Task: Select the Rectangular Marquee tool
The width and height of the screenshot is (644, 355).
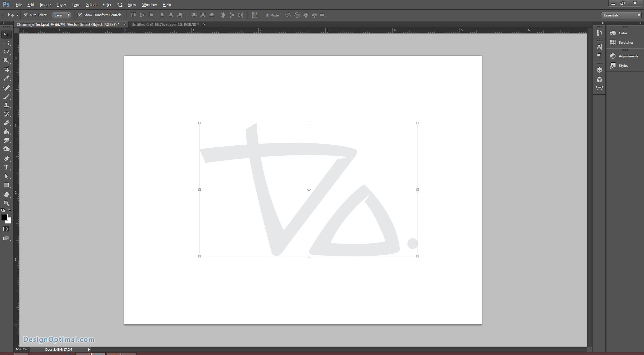Action: [6, 43]
